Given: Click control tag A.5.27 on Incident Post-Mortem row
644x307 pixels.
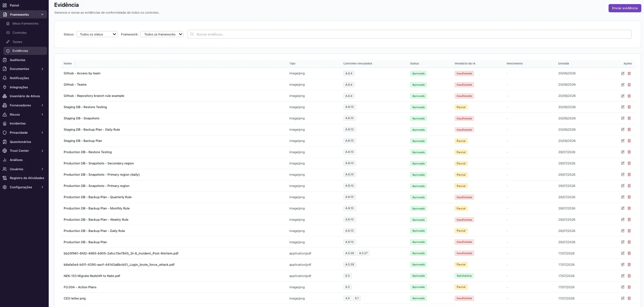Looking at the screenshot, I should (x=363, y=253).
